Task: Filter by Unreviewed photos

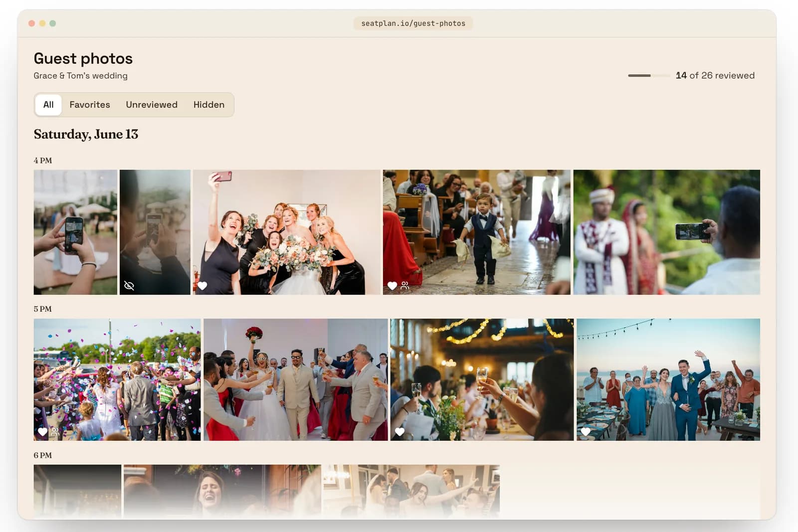Action: point(152,105)
